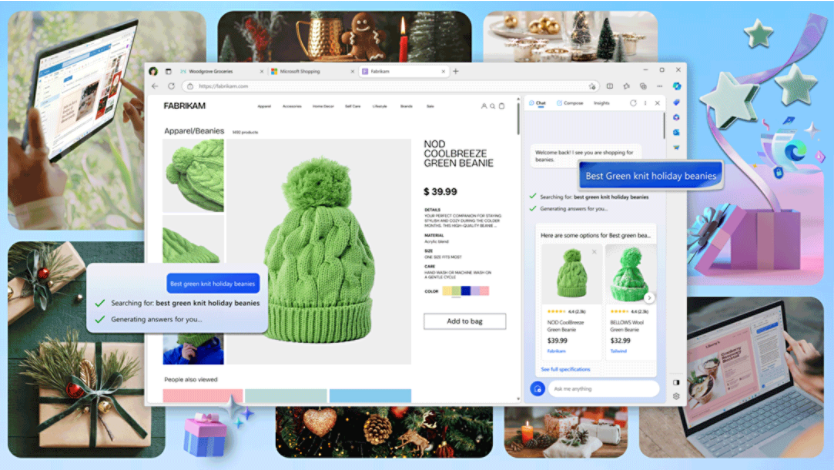Screen dimensions: 834x470
Task: Choose the pink color swatch
Action: pos(484,291)
